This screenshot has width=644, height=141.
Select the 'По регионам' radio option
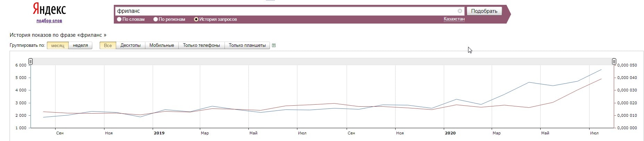pyautogui.click(x=156, y=19)
